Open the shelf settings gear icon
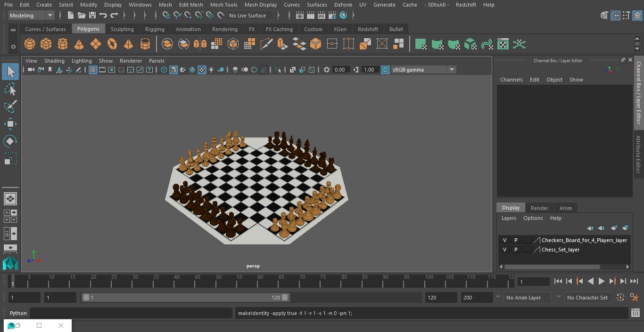 (x=13, y=47)
